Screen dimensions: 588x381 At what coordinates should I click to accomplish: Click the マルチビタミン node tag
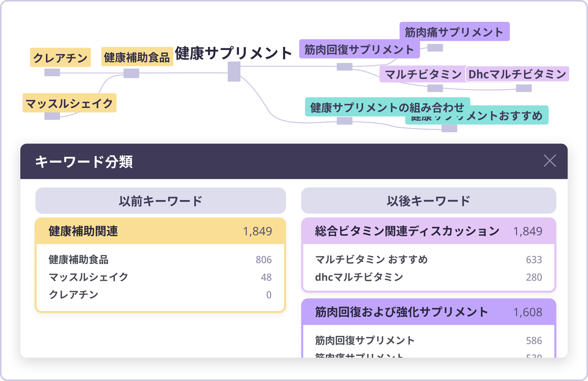[423, 74]
